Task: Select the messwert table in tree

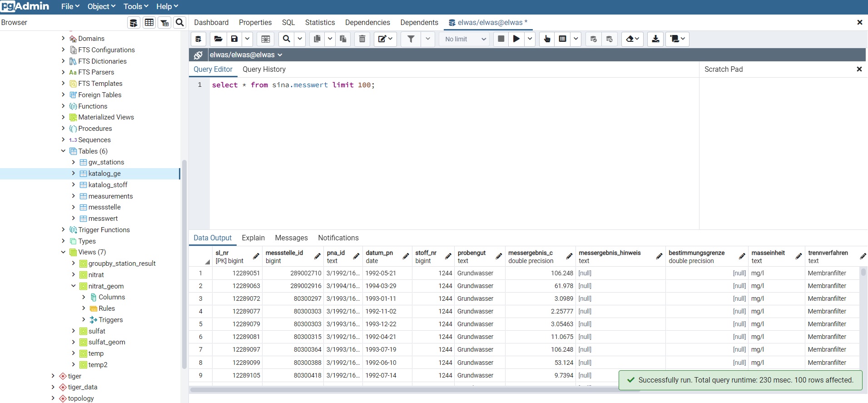Action: pos(103,219)
